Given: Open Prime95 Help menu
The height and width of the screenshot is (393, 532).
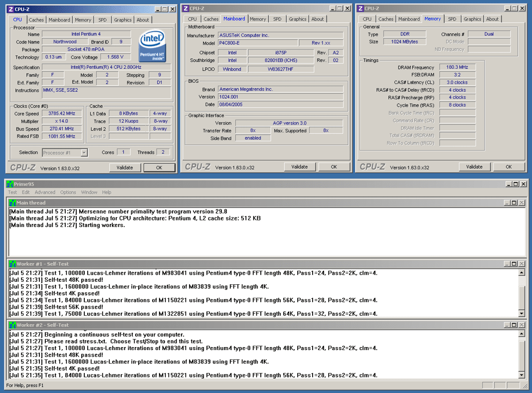Looking at the screenshot, I should [x=107, y=192].
